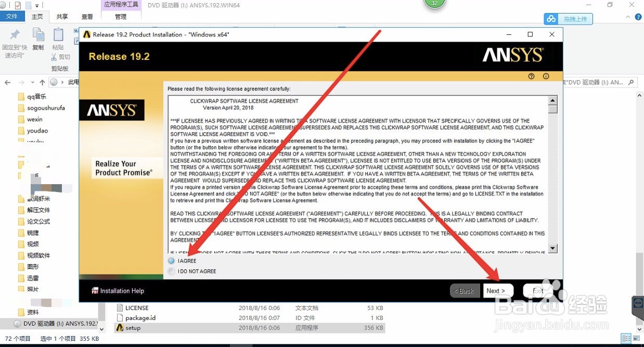Click the license agreement scrollbar thumb

tap(553, 109)
